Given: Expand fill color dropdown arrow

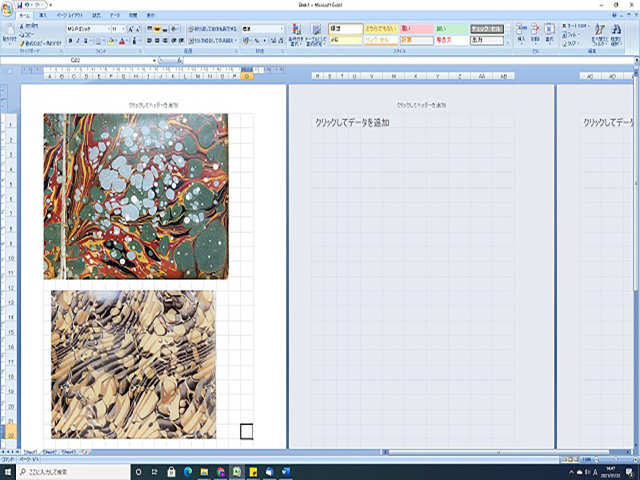Looking at the screenshot, I should pyautogui.click(x=116, y=41).
